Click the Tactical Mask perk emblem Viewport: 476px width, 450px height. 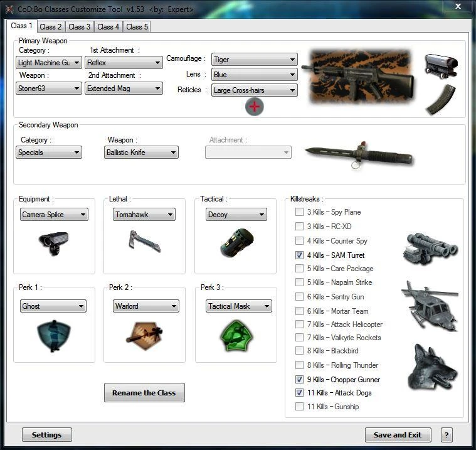click(x=236, y=336)
